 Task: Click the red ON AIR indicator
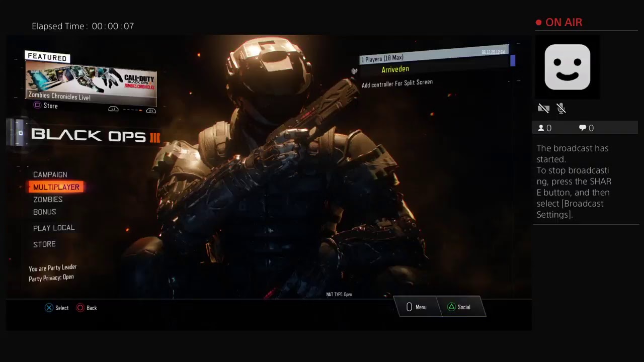[x=559, y=22]
